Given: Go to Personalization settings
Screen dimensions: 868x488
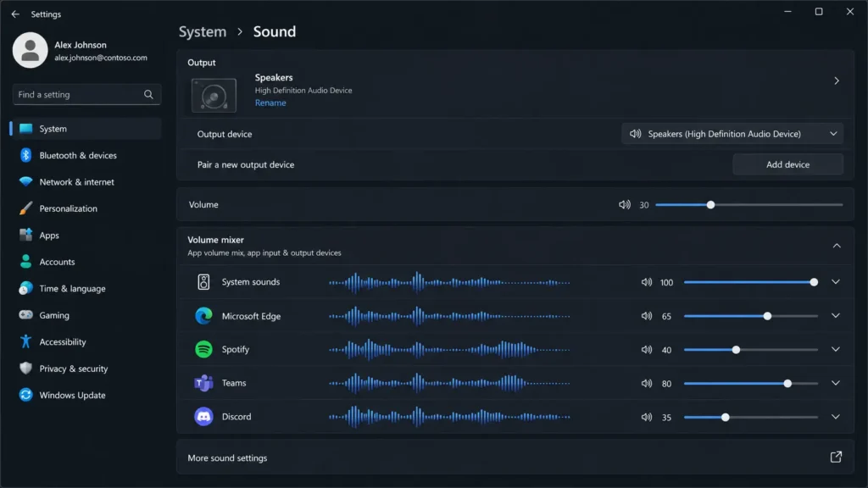Looking at the screenshot, I should click(x=86, y=208).
